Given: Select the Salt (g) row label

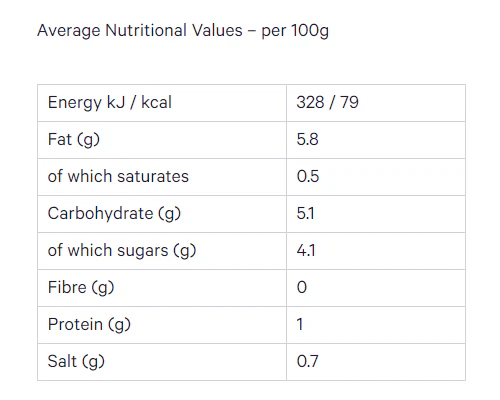Looking at the screenshot, I should 76,362.
